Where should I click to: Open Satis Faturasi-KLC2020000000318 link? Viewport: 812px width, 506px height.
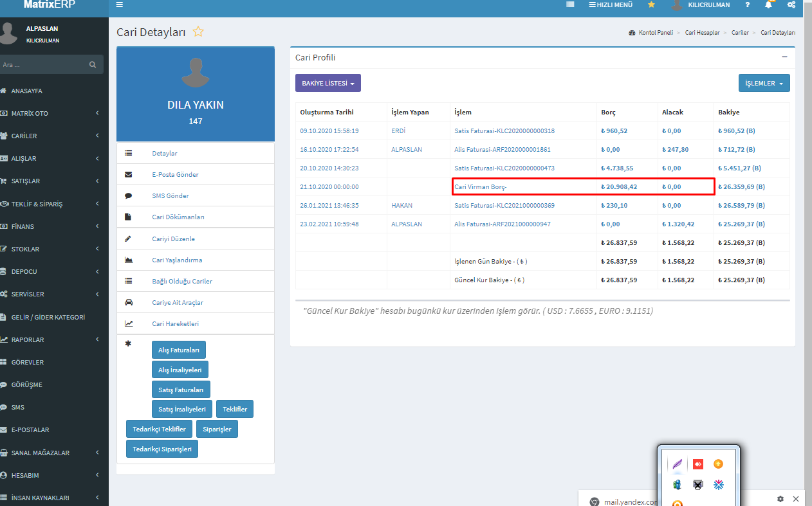tap(504, 131)
